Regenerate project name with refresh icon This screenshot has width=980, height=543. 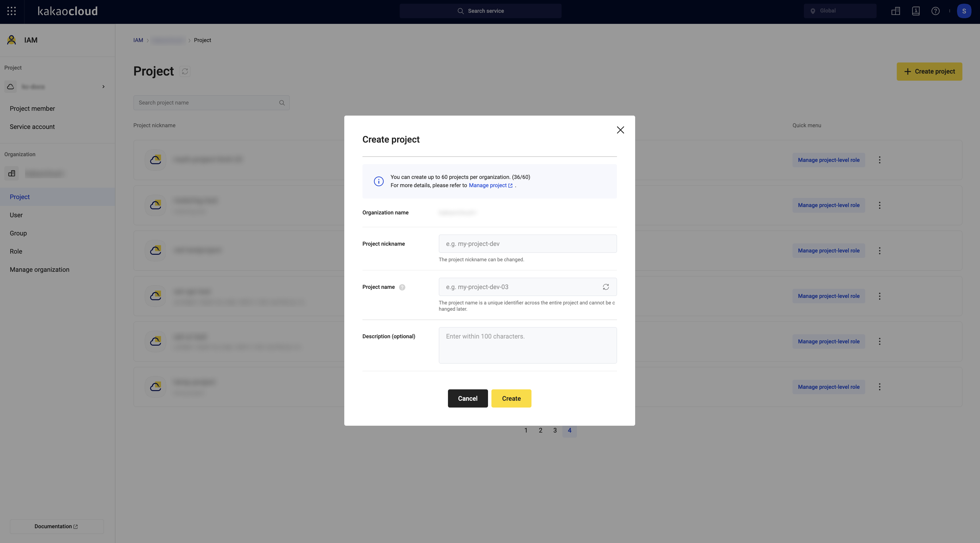coord(606,287)
